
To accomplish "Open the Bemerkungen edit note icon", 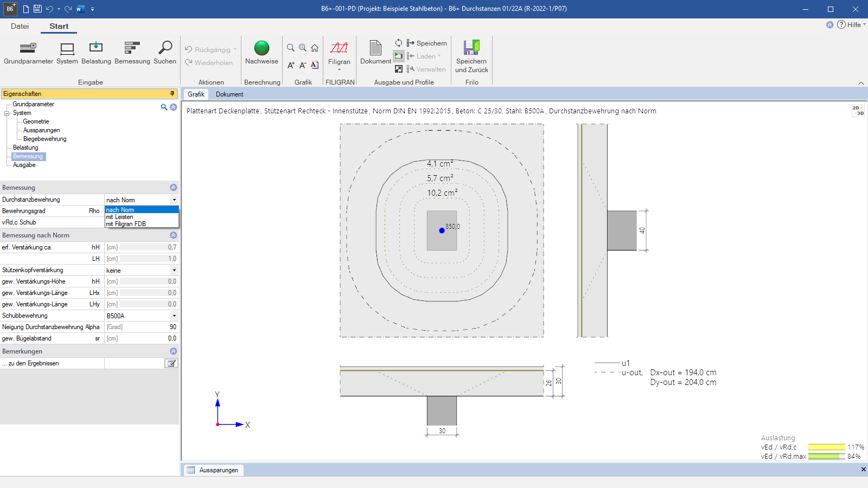I will click(171, 363).
